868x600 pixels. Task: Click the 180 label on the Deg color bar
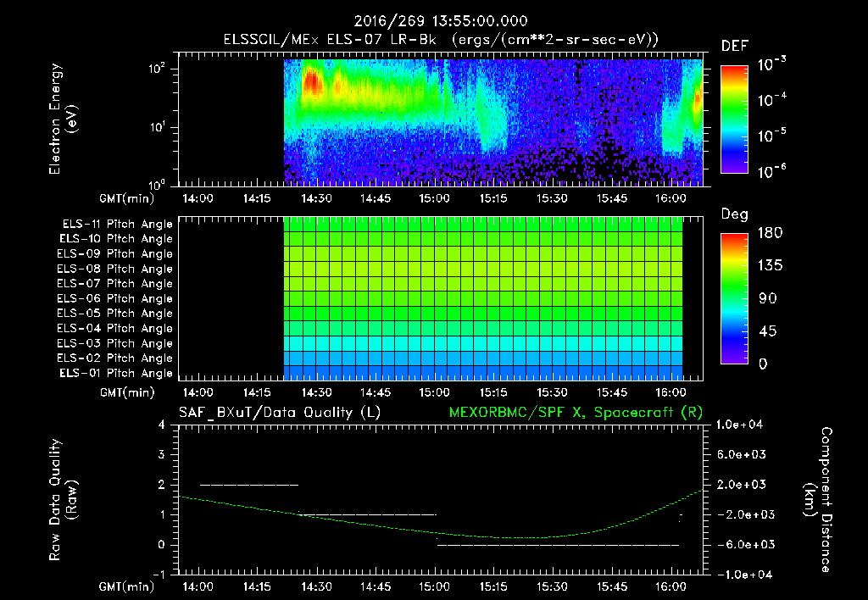[x=770, y=233]
